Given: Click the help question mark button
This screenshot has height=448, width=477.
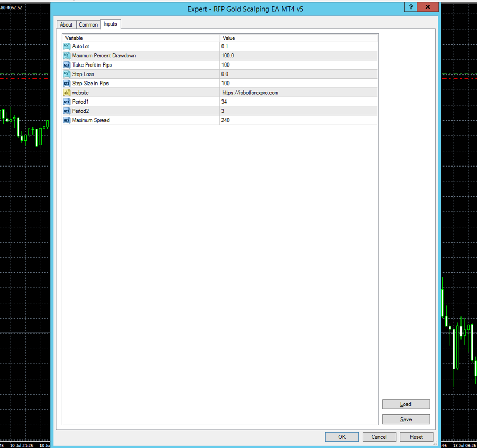Looking at the screenshot, I should pos(410,7).
